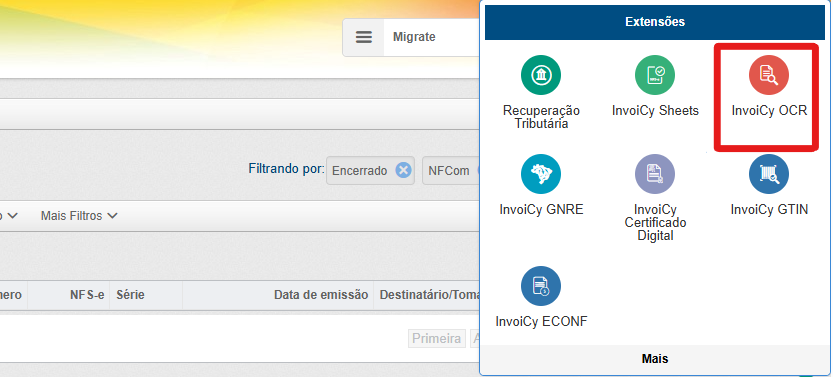Sort by the NFS-e column header
Viewport: 833px width, 377px height.
coord(87,295)
